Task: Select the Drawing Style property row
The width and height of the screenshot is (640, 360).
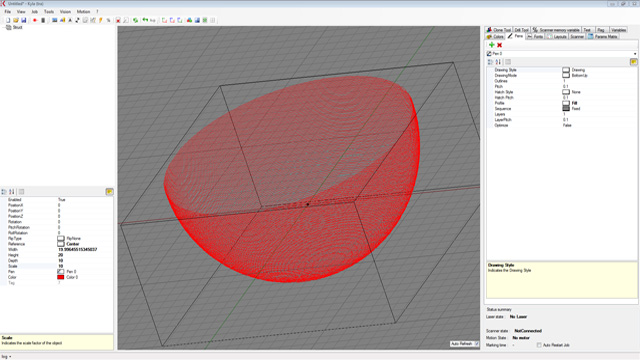Action: point(562,70)
